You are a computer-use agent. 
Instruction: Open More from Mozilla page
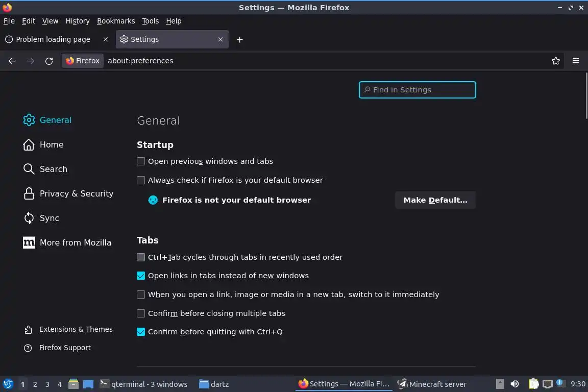pos(67,242)
